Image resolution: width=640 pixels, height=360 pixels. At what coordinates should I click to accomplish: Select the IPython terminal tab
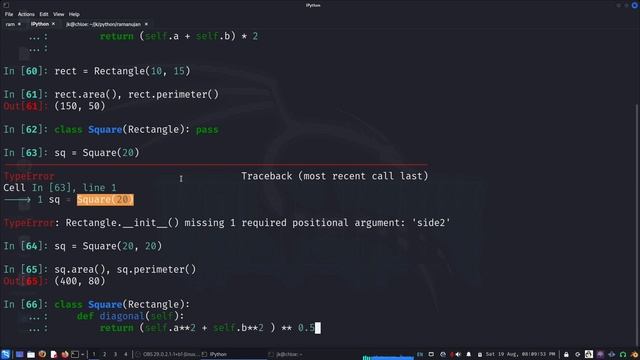(40, 24)
